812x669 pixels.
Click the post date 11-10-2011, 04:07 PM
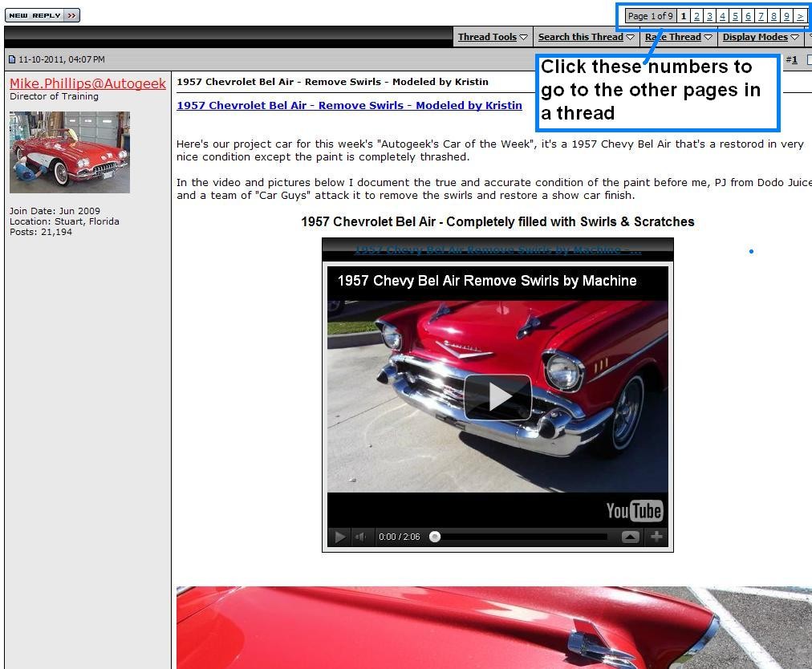[x=62, y=59]
